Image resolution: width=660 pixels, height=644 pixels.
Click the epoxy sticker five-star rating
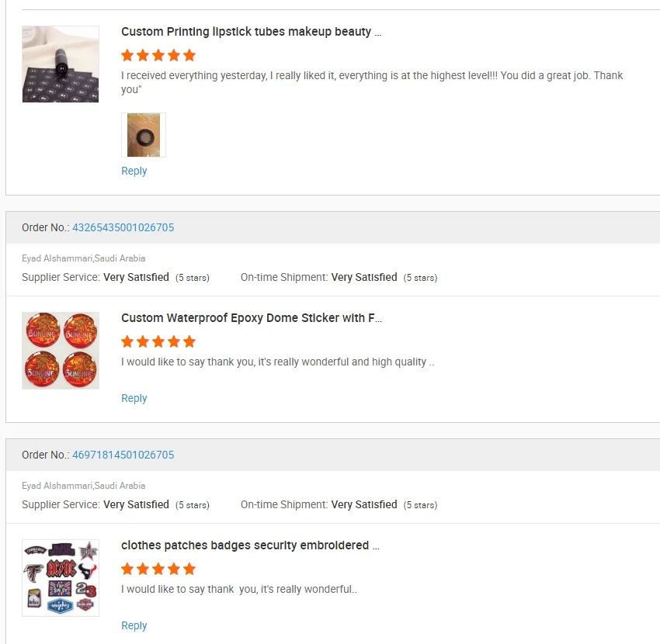click(158, 341)
